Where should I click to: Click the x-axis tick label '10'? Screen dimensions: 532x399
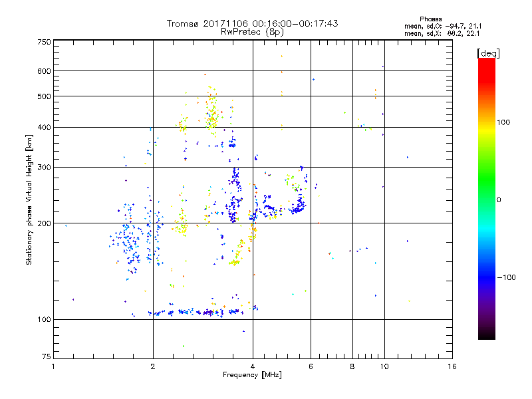pyautogui.click(x=384, y=366)
